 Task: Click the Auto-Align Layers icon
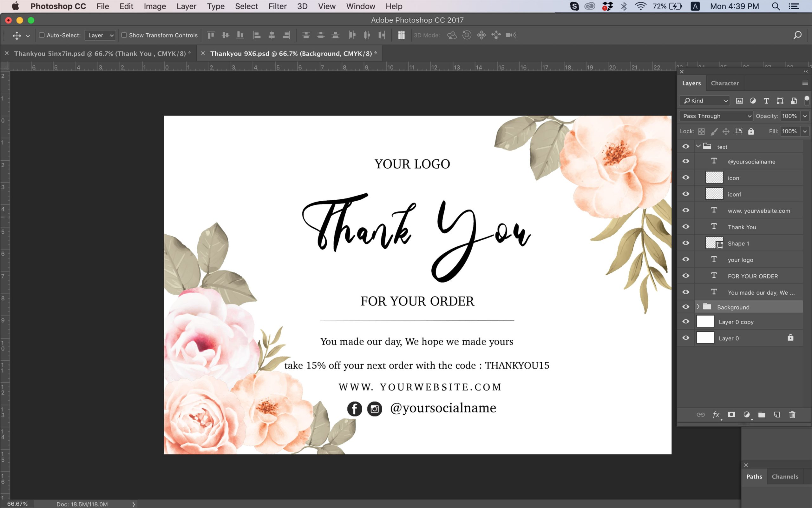coord(401,35)
